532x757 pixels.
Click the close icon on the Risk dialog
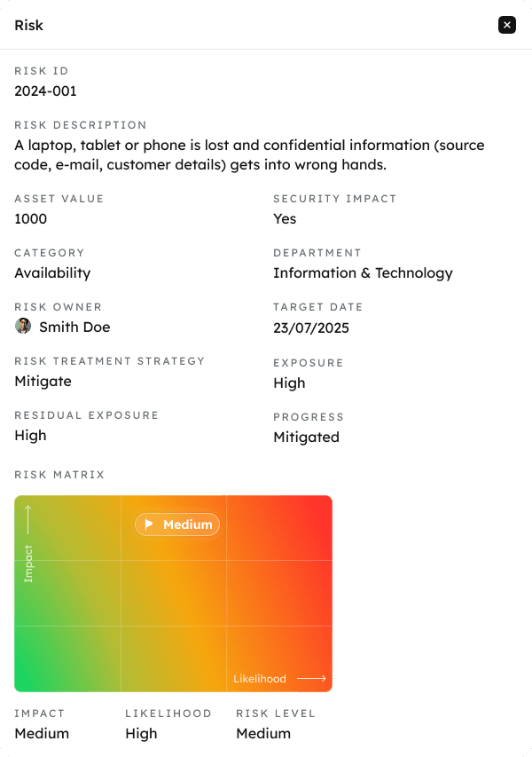click(506, 25)
